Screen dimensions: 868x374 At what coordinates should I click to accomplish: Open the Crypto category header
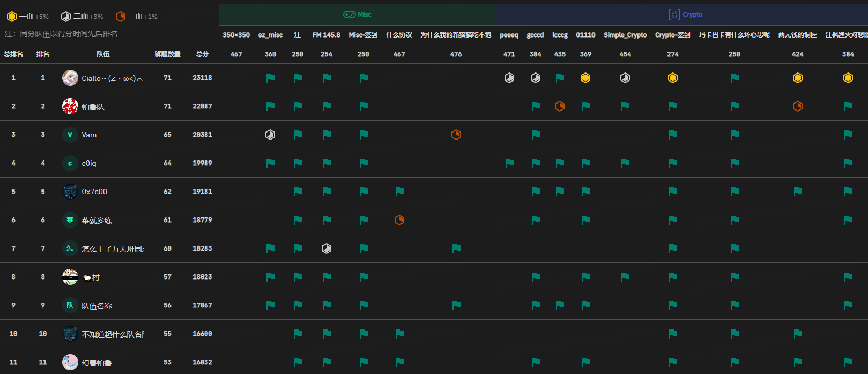click(686, 14)
